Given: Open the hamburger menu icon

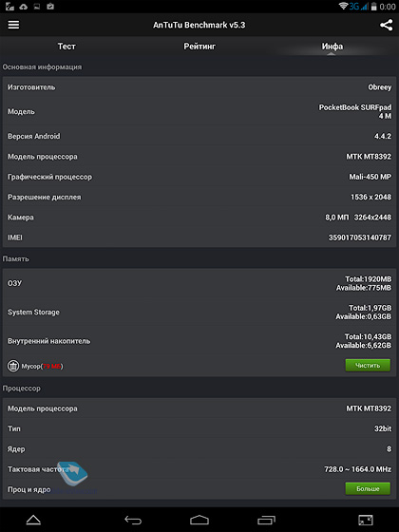Looking at the screenshot, I should 13,25.
